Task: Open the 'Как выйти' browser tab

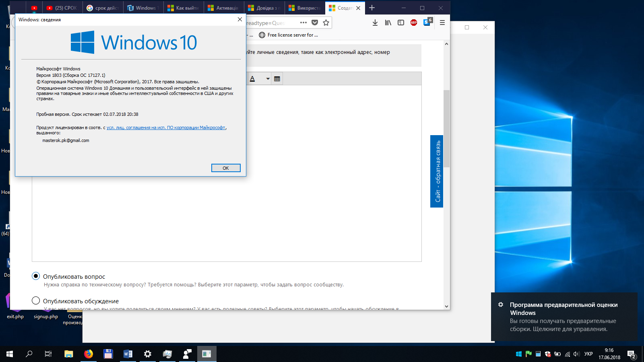Action: [183, 8]
